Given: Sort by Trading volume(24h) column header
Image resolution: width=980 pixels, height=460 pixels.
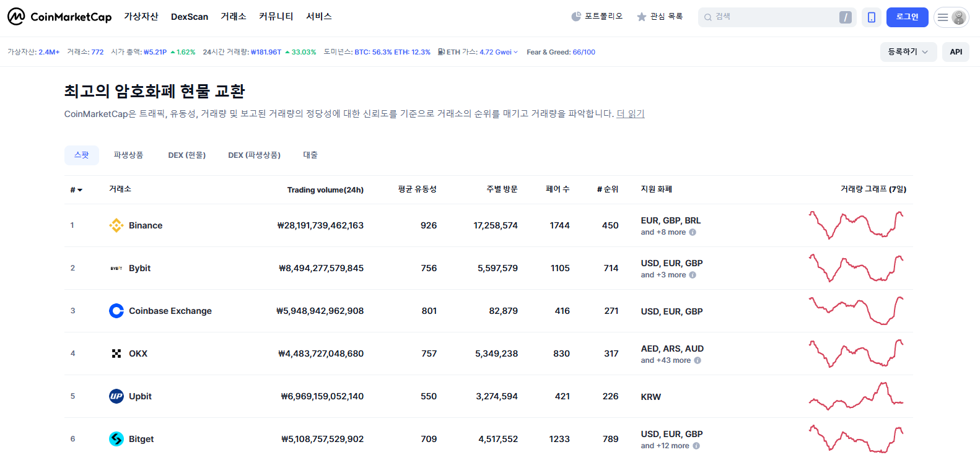Looking at the screenshot, I should [x=325, y=190].
